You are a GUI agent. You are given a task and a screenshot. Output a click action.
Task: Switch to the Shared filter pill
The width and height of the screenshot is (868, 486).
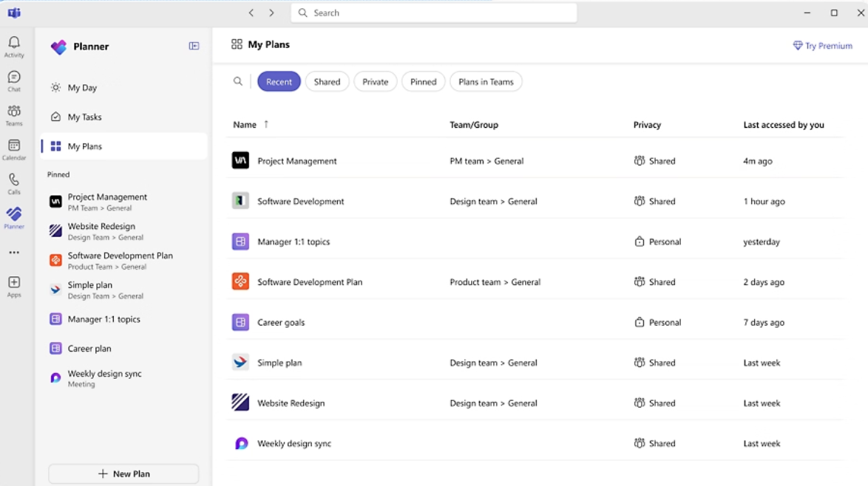[x=327, y=81]
